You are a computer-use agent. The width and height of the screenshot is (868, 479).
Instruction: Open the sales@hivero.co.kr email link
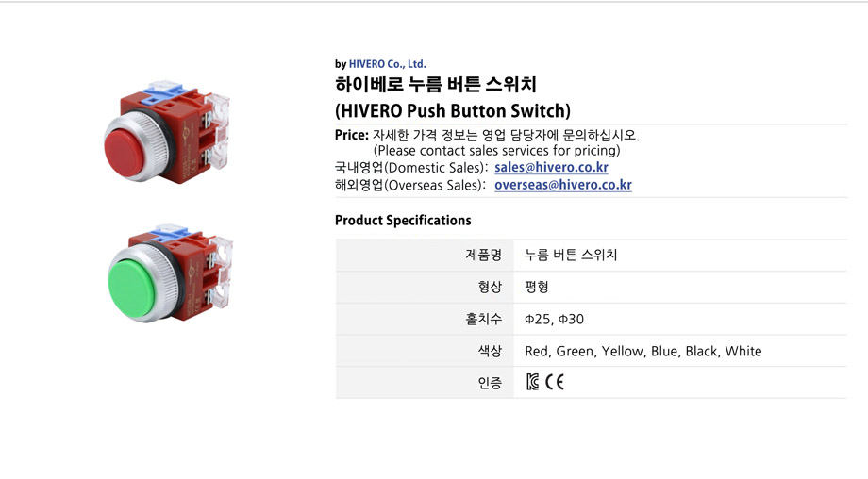[x=551, y=167]
